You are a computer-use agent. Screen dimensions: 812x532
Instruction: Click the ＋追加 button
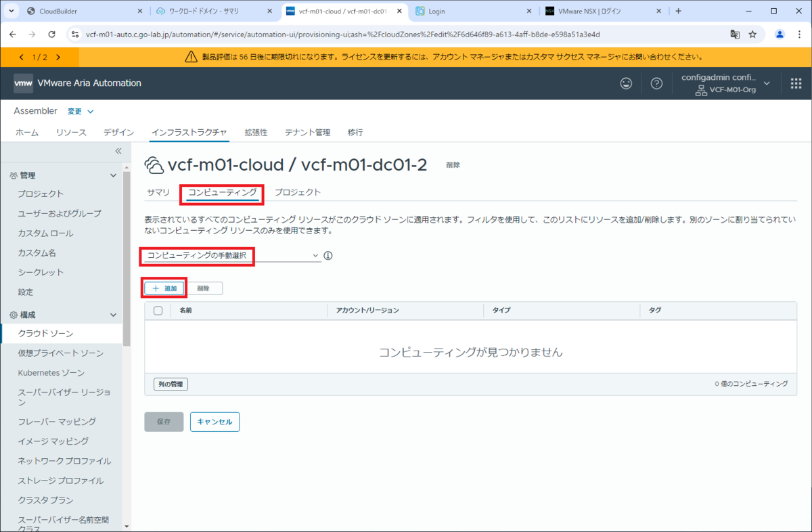(x=164, y=288)
